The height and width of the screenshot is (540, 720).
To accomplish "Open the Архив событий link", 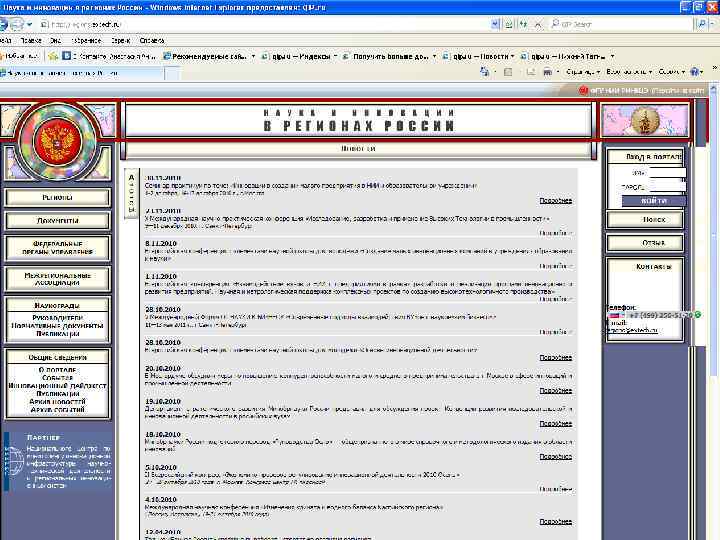I will 57,409.
